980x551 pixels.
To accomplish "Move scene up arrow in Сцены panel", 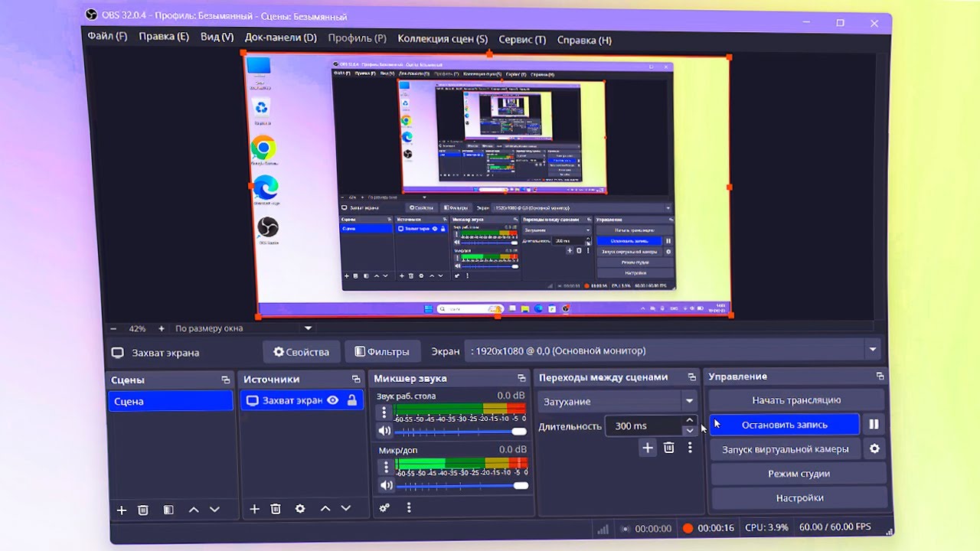I will (x=194, y=510).
